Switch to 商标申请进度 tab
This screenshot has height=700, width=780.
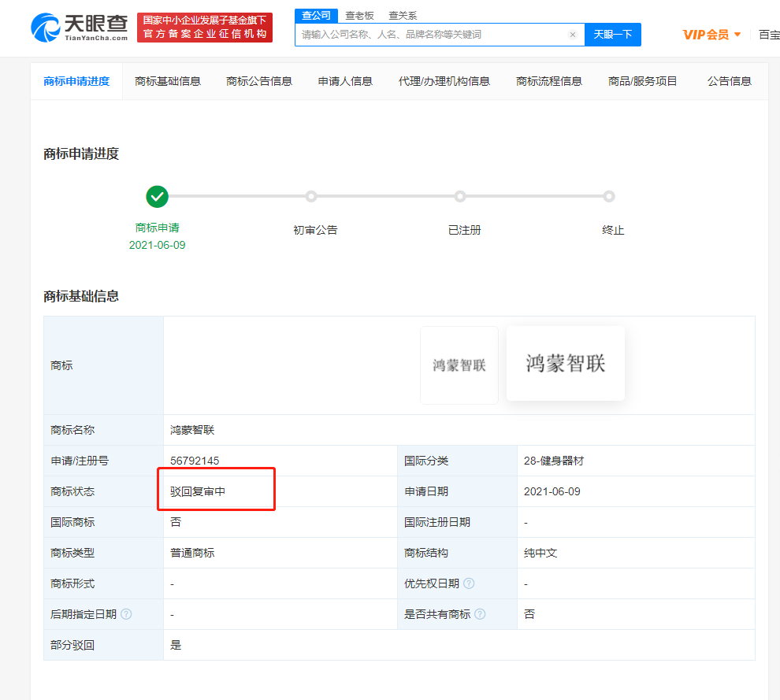[76, 81]
